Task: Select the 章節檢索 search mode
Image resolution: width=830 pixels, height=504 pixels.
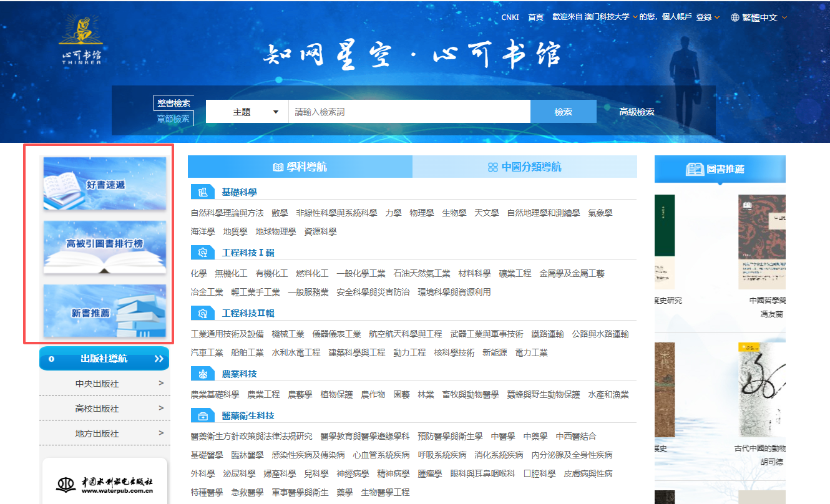Action: tap(173, 119)
